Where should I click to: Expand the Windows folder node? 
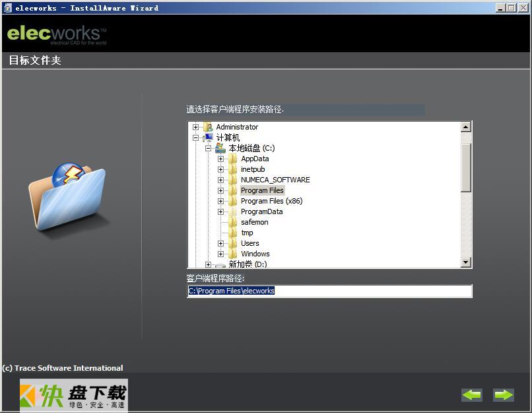coord(220,254)
